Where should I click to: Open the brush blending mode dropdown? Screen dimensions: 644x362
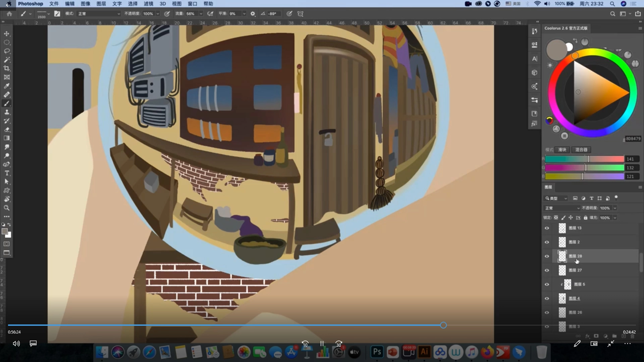[x=99, y=14]
